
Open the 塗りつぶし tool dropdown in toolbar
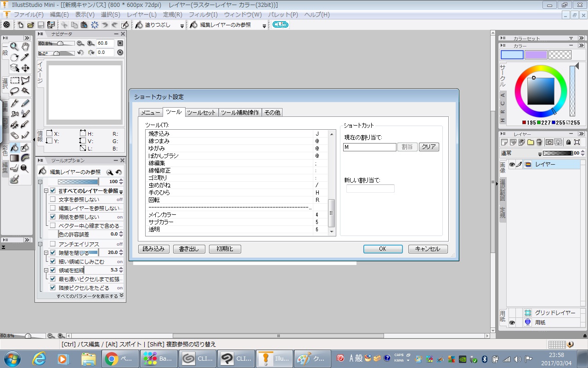point(182,25)
